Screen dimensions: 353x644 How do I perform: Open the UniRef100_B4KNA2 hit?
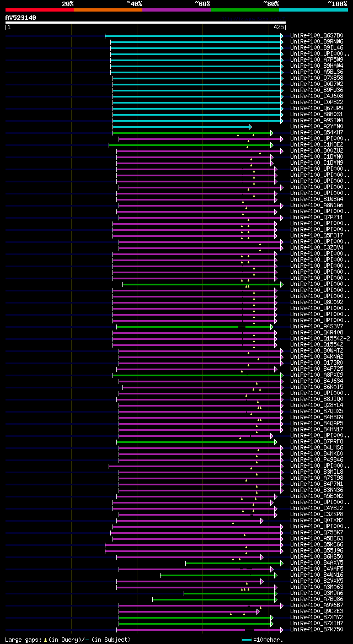(317, 356)
